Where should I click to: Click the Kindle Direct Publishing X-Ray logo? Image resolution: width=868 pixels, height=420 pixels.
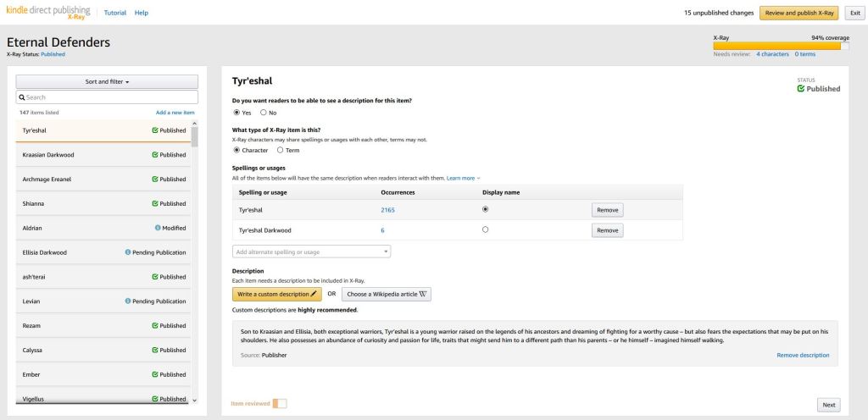point(47,13)
